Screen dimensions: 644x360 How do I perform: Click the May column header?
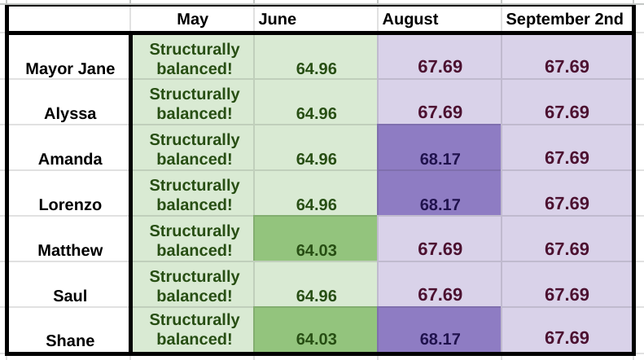[x=193, y=20]
